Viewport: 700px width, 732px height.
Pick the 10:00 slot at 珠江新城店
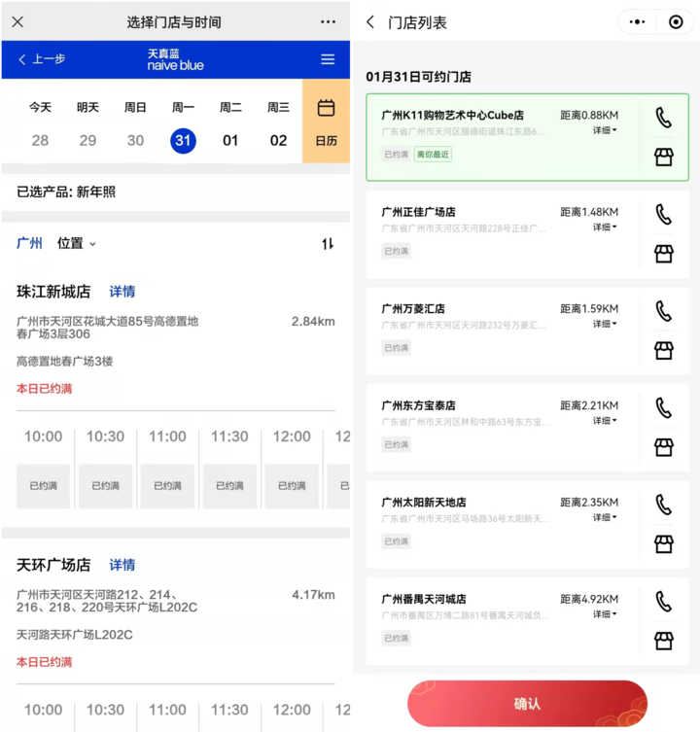point(44,485)
